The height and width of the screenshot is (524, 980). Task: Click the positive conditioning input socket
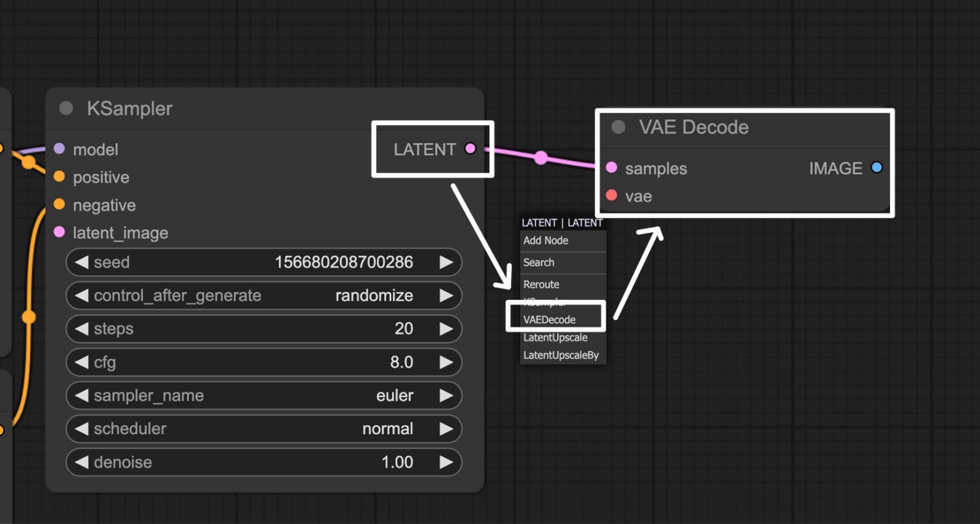click(x=59, y=177)
